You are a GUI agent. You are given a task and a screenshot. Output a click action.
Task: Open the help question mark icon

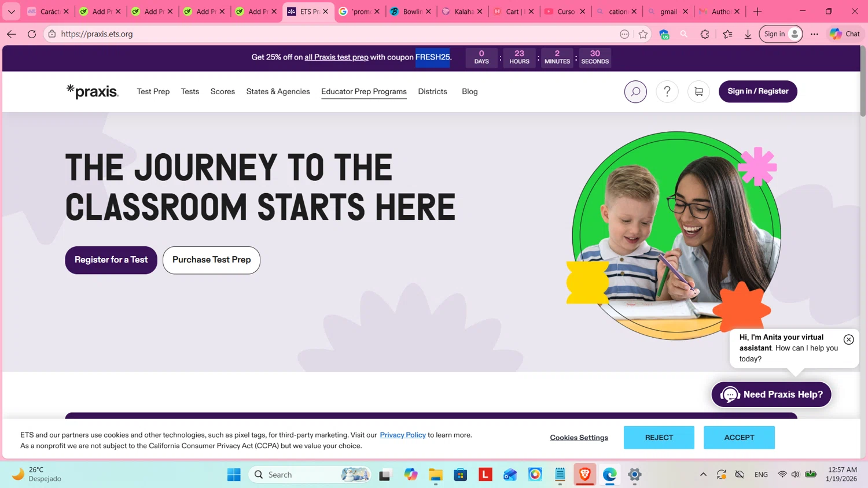point(667,91)
